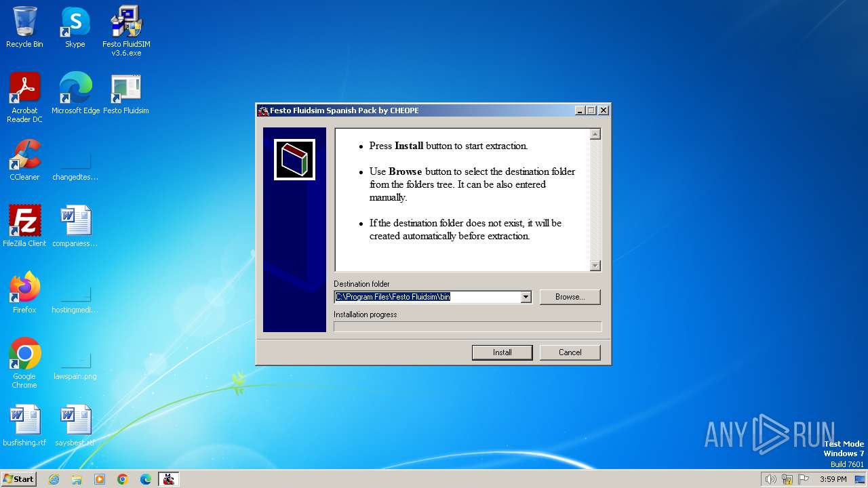Expand the Destination folder dropdown arrow
Screen dimensions: 868x488
tap(526, 297)
